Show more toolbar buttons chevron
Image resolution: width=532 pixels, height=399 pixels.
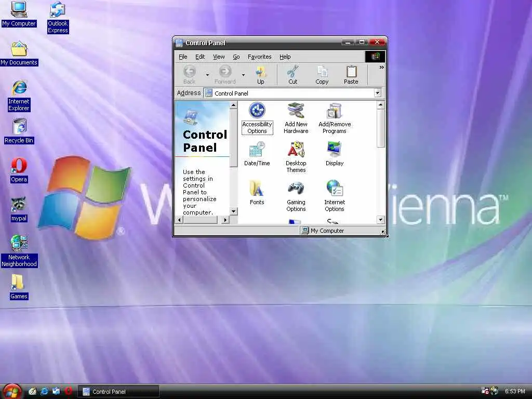click(382, 68)
